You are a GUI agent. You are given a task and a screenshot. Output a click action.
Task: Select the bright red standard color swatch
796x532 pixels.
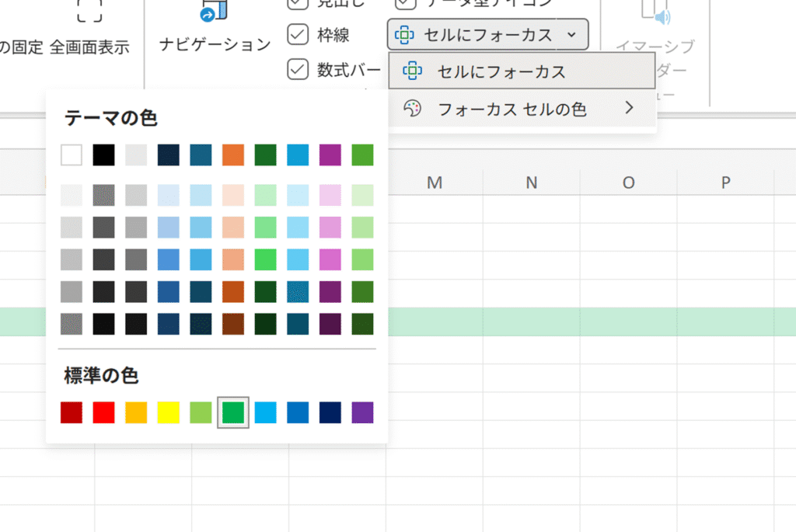coord(103,412)
